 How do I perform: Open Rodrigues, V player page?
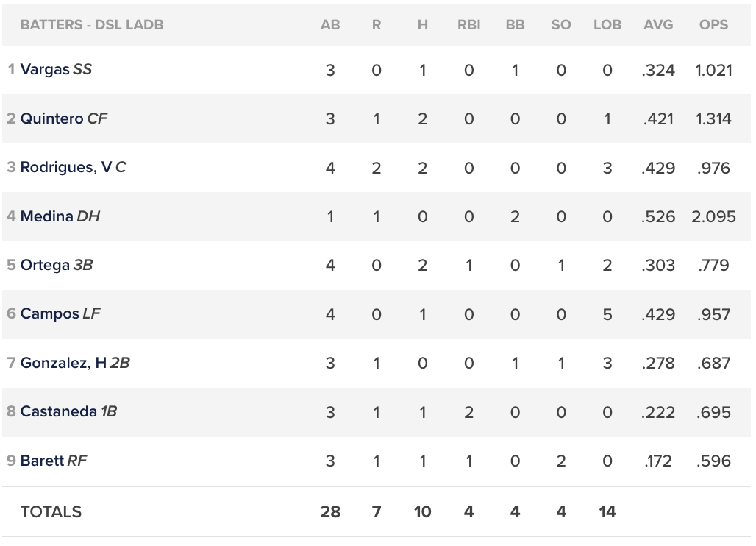(65, 168)
